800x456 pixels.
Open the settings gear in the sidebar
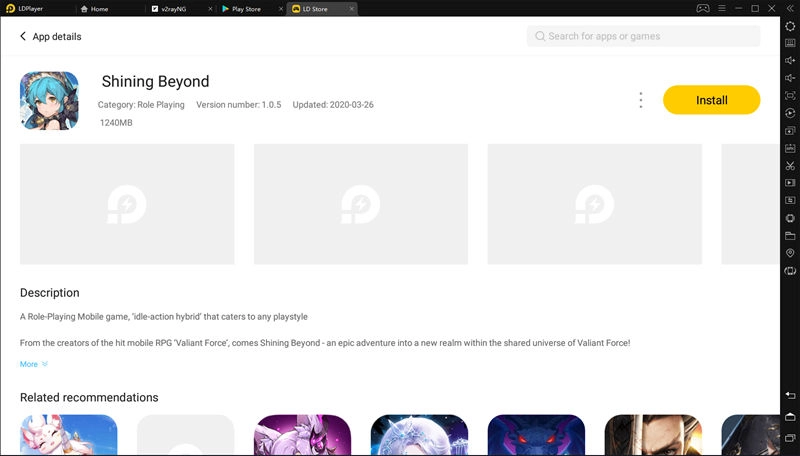click(x=790, y=26)
